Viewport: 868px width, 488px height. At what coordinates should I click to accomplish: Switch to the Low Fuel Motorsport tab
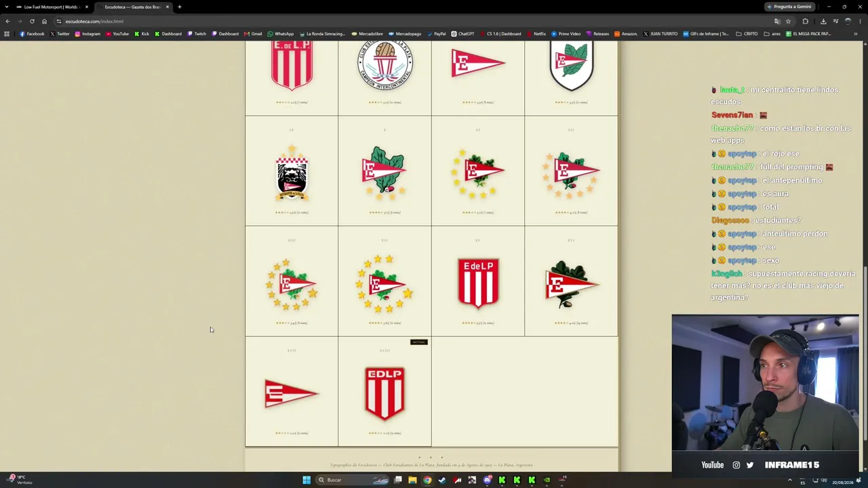coord(53,7)
